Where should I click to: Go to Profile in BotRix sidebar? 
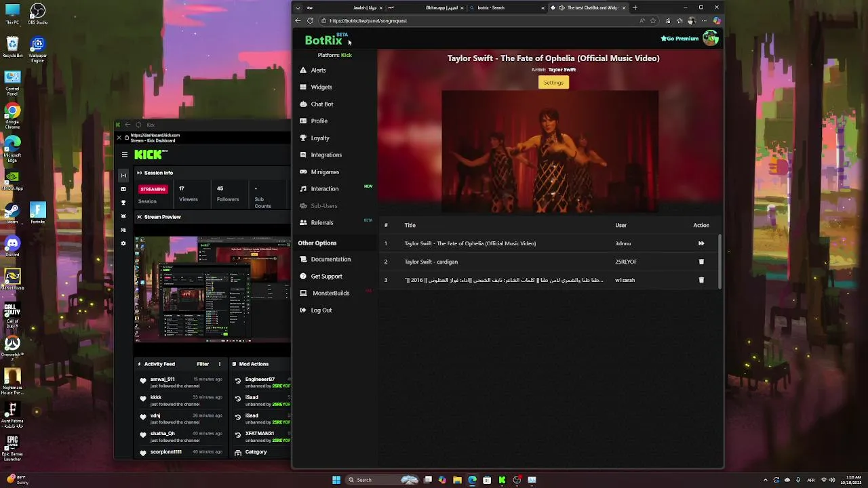(x=319, y=121)
